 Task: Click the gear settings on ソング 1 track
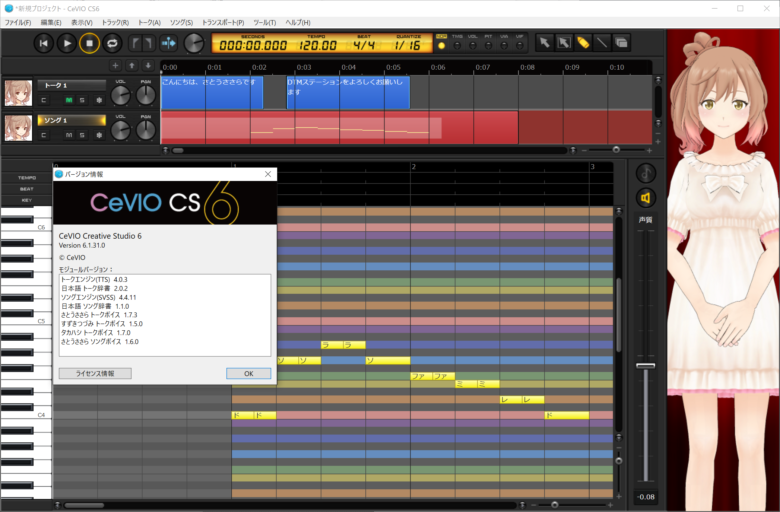[x=99, y=135]
